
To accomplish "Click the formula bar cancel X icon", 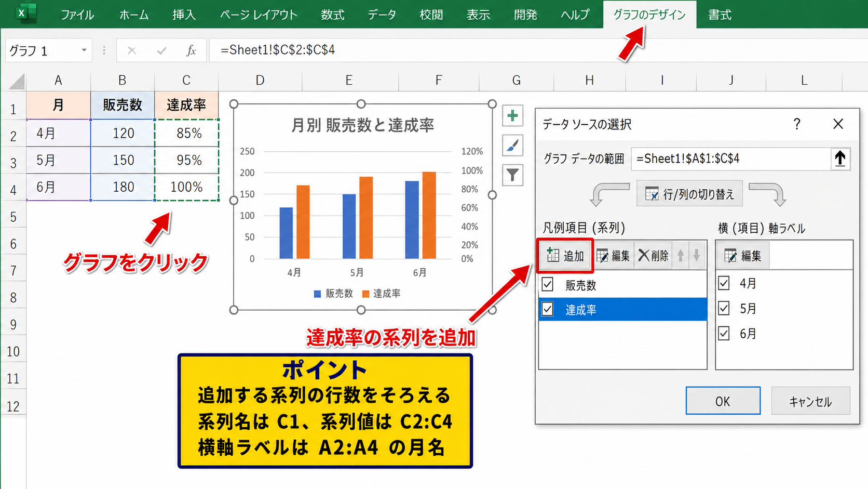I will click(x=132, y=50).
